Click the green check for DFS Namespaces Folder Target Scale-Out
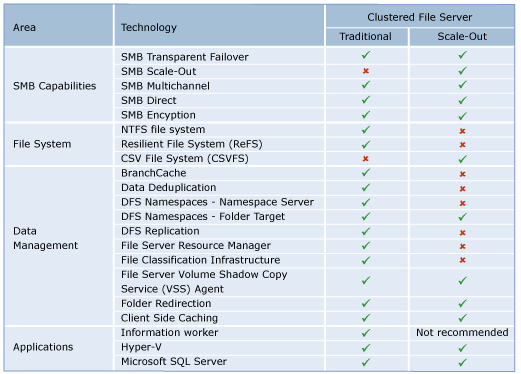Screen dimensions: 521x374 point(462,217)
